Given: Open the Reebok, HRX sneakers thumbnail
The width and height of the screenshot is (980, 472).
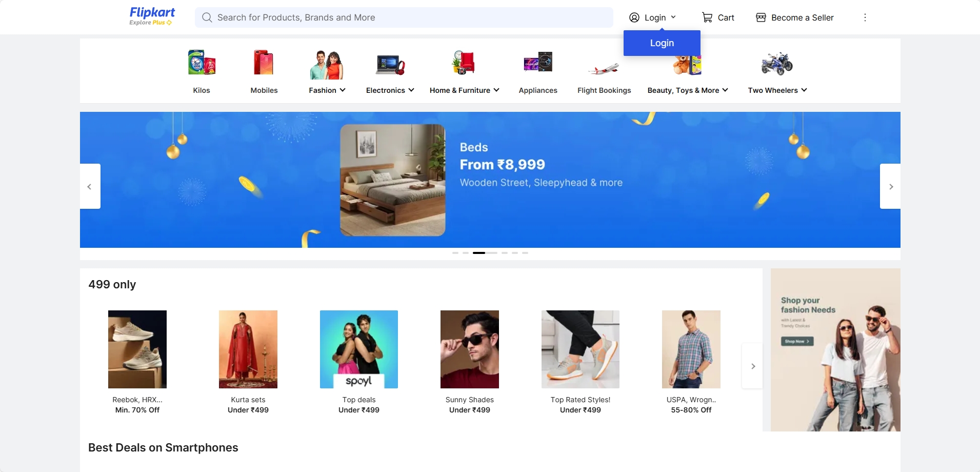Looking at the screenshot, I should coord(137,349).
